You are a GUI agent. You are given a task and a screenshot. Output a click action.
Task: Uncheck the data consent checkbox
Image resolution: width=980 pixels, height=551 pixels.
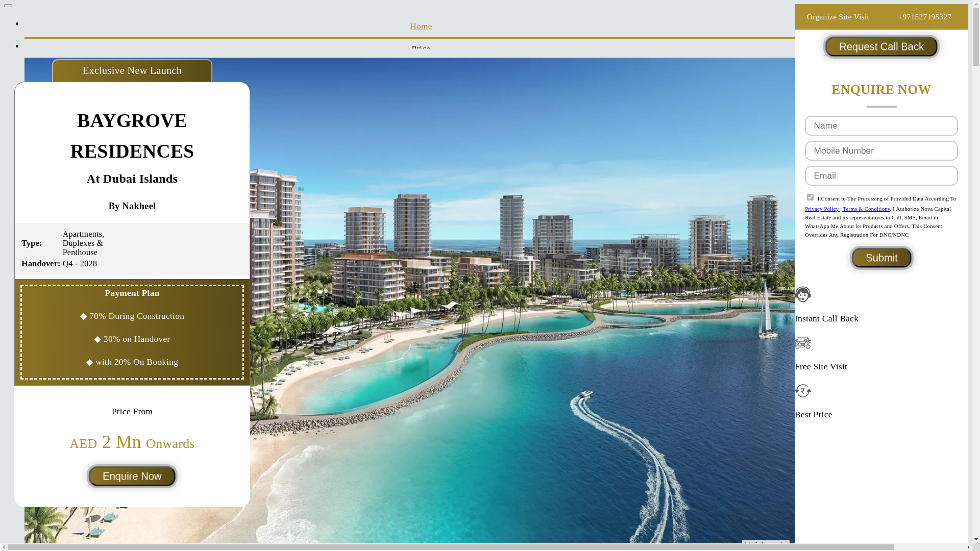coord(810,197)
